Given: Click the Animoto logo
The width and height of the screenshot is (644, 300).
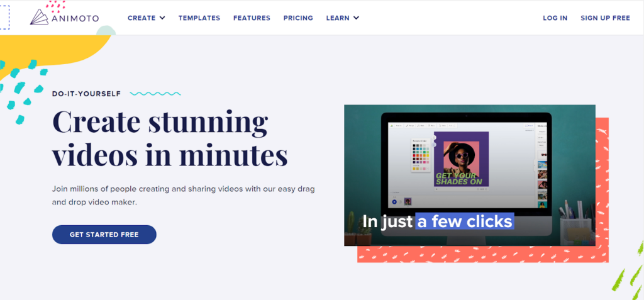Looking at the screenshot, I should pyautogui.click(x=65, y=18).
